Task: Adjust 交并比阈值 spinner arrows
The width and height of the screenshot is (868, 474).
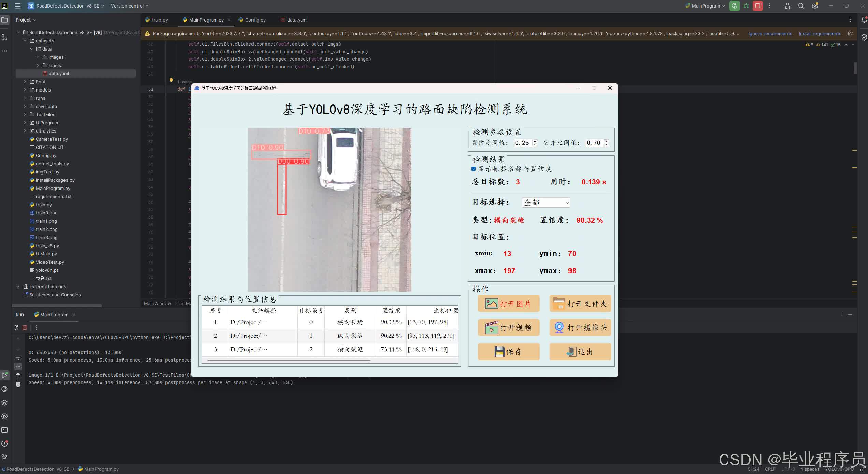Action: (x=606, y=143)
